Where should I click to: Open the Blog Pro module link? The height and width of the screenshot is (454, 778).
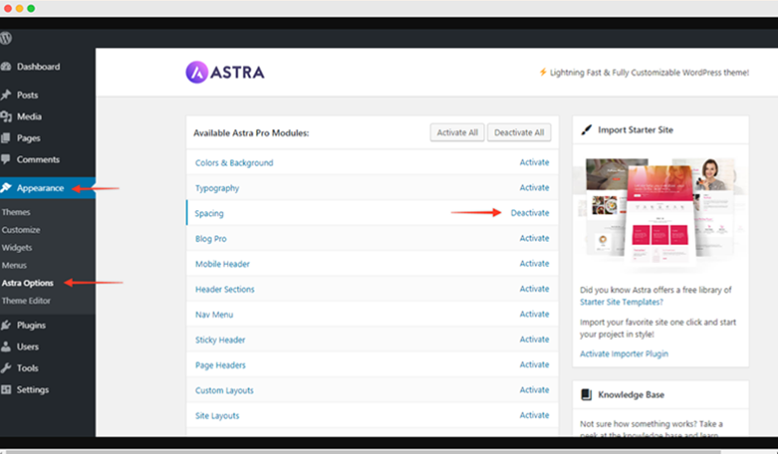click(x=211, y=239)
